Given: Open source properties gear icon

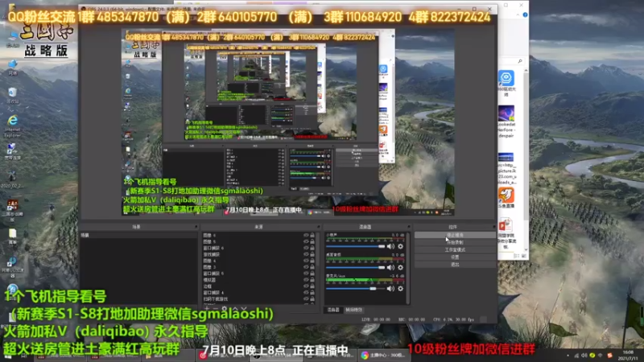Looking at the screenshot, I should coord(225,309).
